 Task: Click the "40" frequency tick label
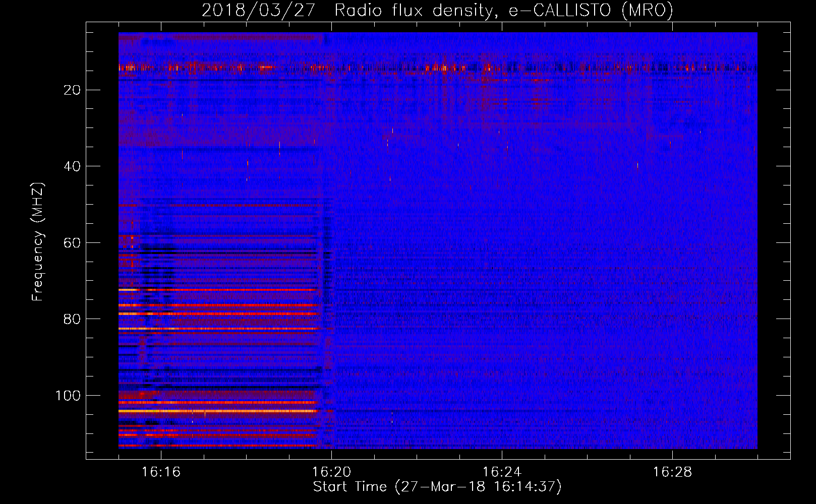pos(73,166)
